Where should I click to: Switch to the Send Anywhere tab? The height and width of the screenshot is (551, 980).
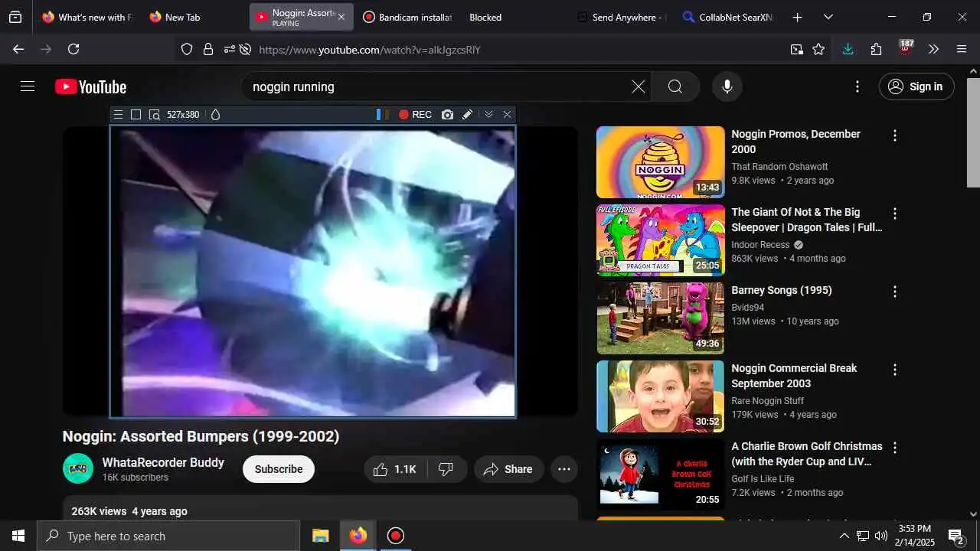coord(622,17)
